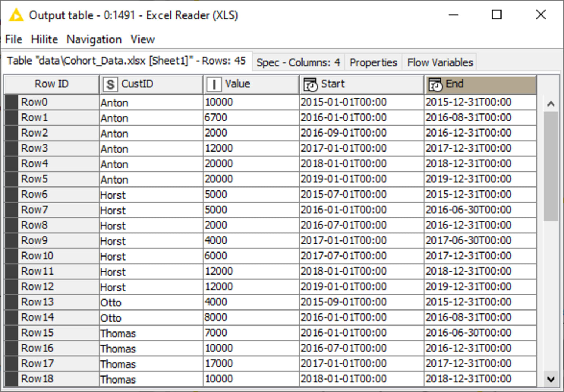Click Start cell 2015-07-01T00:00
Viewport: 564px width, 392px height.
(x=361, y=195)
